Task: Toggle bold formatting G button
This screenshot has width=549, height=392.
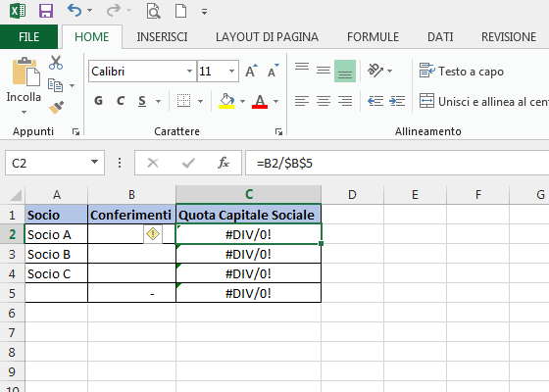Action: pyautogui.click(x=99, y=101)
